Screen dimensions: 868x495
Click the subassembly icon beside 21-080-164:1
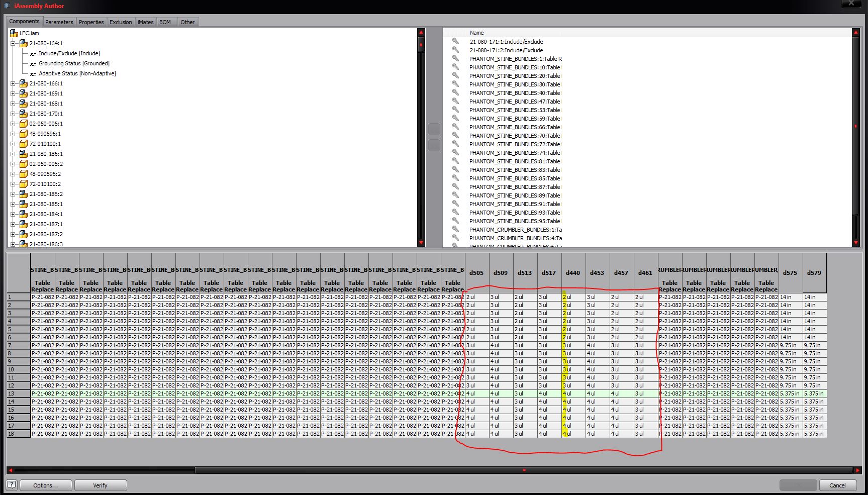point(24,43)
